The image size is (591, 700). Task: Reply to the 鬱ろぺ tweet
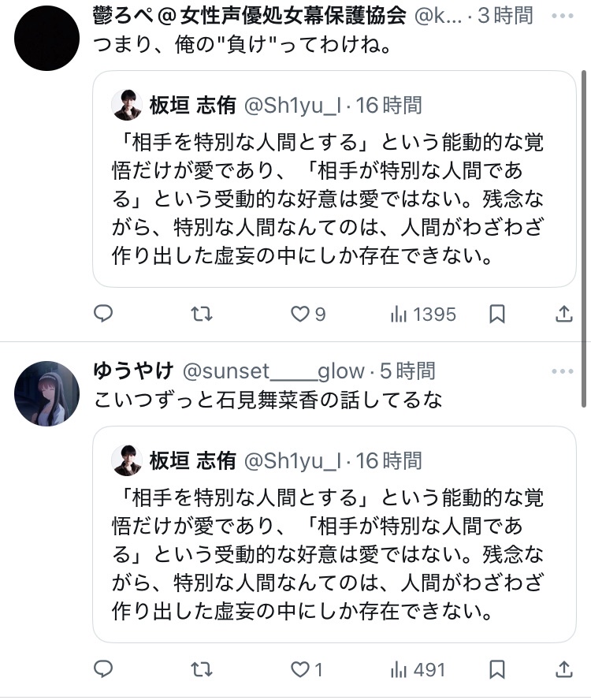pyautogui.click(x=103, y=314)
